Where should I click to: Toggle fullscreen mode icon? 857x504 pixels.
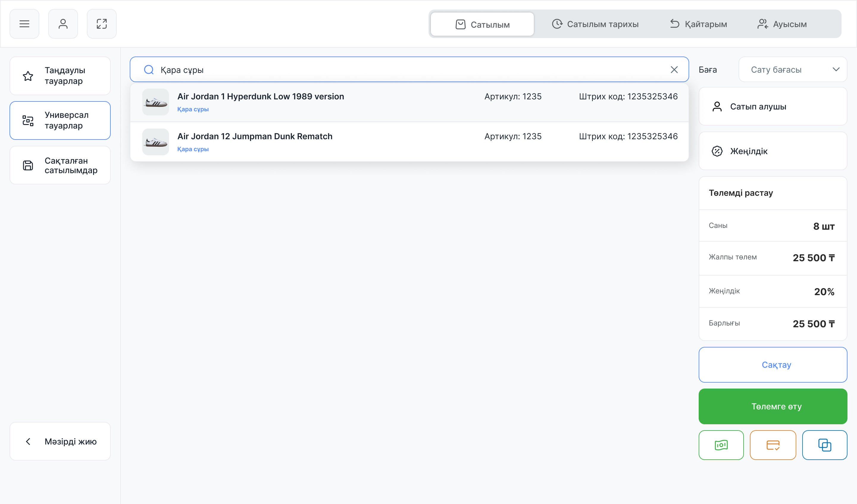[x=102, y=24]
